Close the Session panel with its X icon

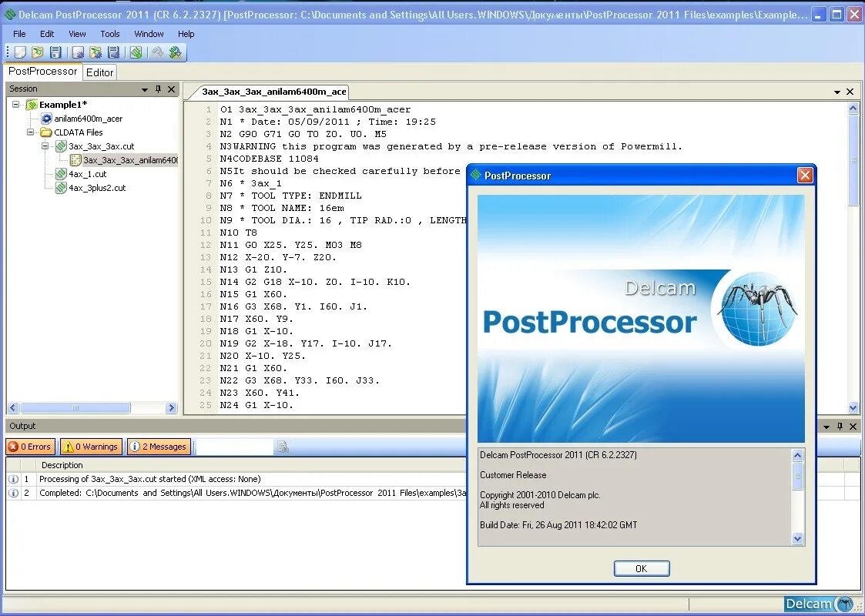(172, 89)
